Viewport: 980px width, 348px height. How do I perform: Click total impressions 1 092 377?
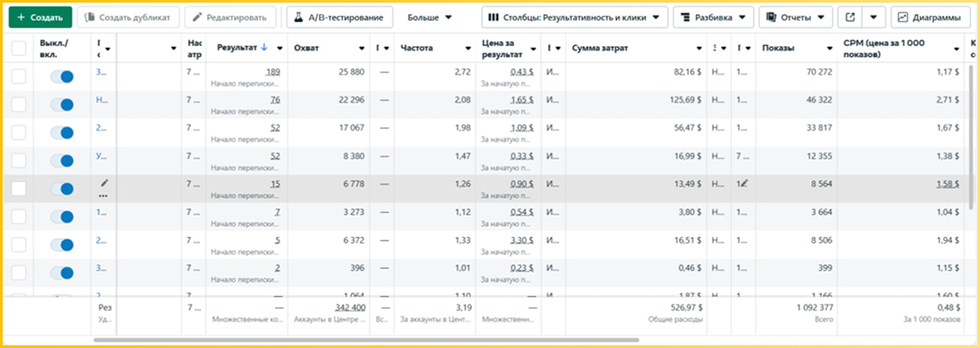[x=815, y=308]
